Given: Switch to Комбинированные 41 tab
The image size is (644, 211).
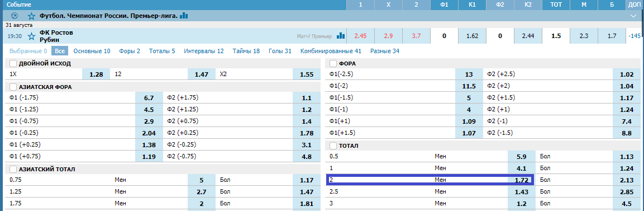Looking at the screenshot, I should (x=331, y=51).
